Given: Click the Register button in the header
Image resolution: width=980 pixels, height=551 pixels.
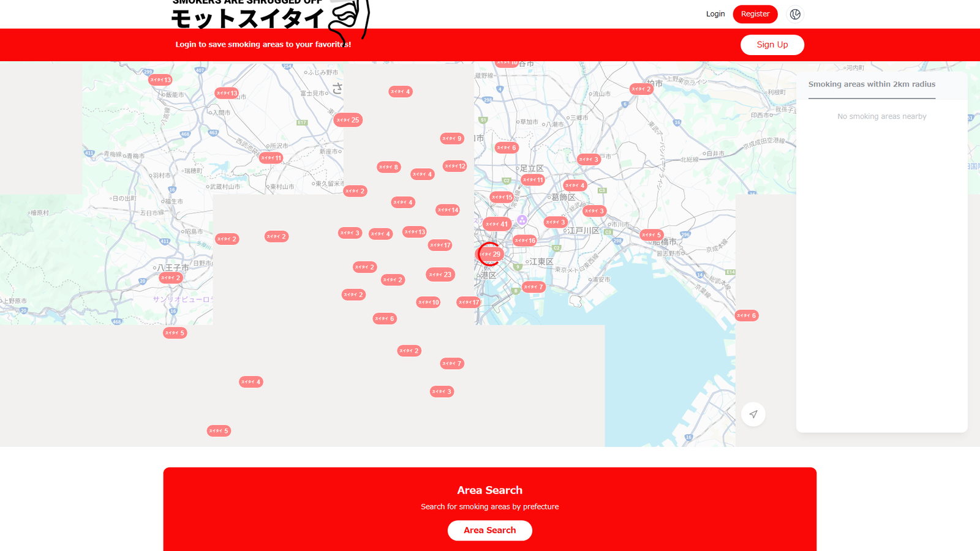Looking at the screenshot, I should coord(755,13).
